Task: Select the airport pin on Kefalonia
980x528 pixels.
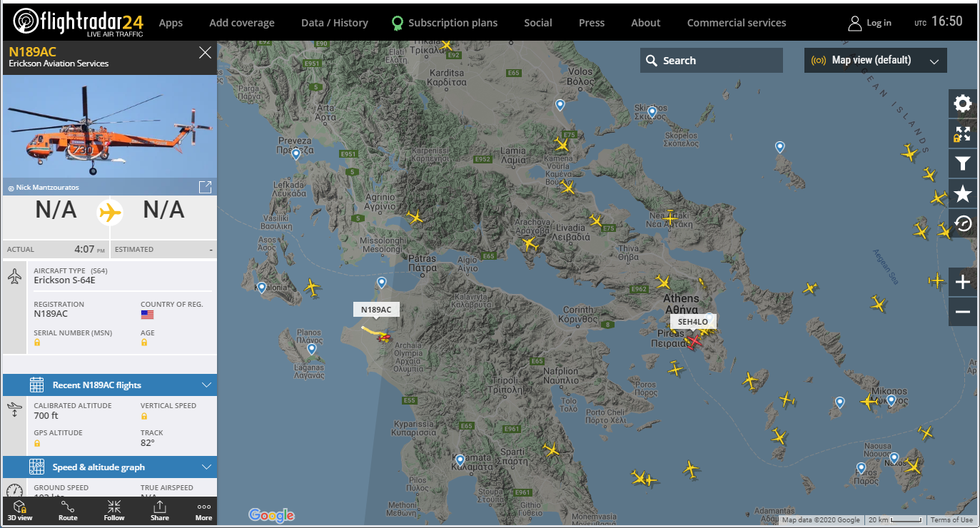Action: (x=262, y=288)
